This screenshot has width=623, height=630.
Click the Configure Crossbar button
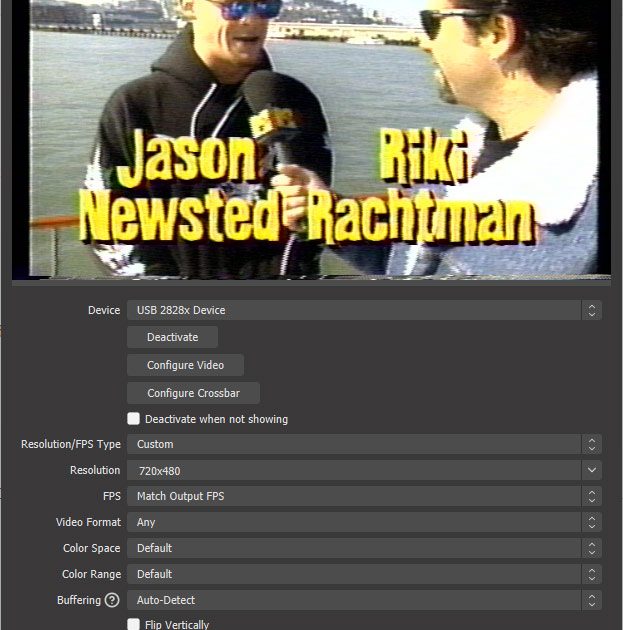(193, 393)
